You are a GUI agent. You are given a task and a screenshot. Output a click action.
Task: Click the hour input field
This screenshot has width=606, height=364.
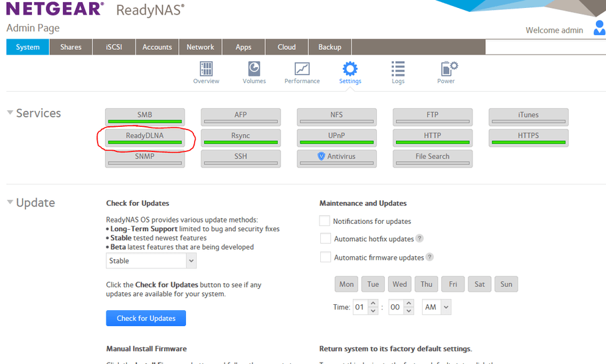coord(361,307)
